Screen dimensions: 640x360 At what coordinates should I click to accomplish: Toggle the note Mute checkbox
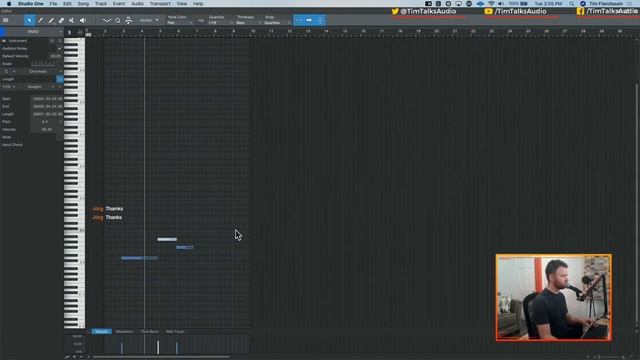pyautogui.click(x=60, y=138)
